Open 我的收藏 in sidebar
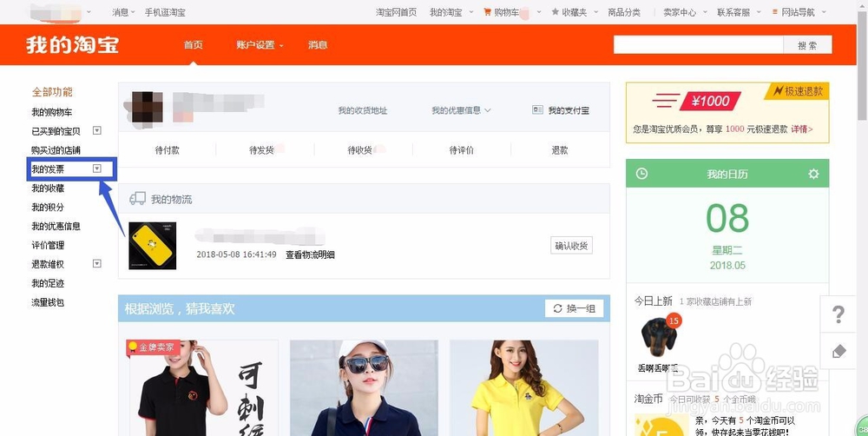The height and width of the screenshot is (436, 868). 48,188
